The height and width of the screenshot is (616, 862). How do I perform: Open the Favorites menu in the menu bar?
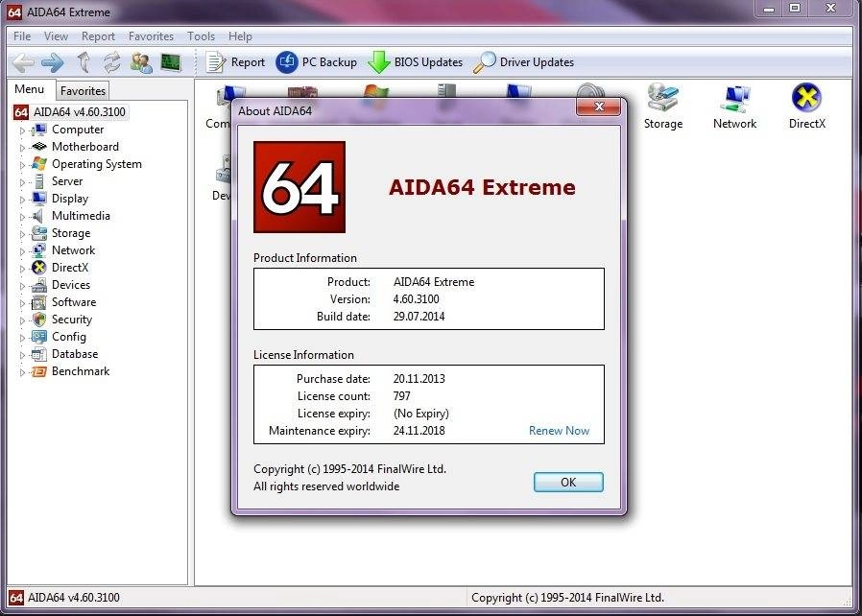(x=151, y=36)
